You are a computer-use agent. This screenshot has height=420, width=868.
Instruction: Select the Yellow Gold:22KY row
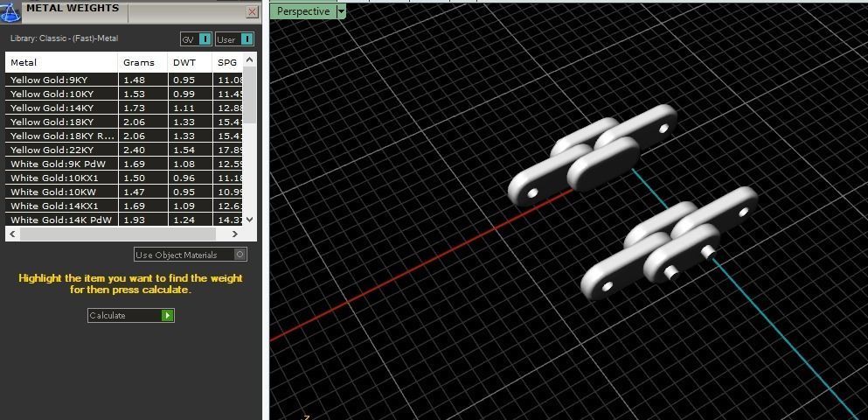124,150
